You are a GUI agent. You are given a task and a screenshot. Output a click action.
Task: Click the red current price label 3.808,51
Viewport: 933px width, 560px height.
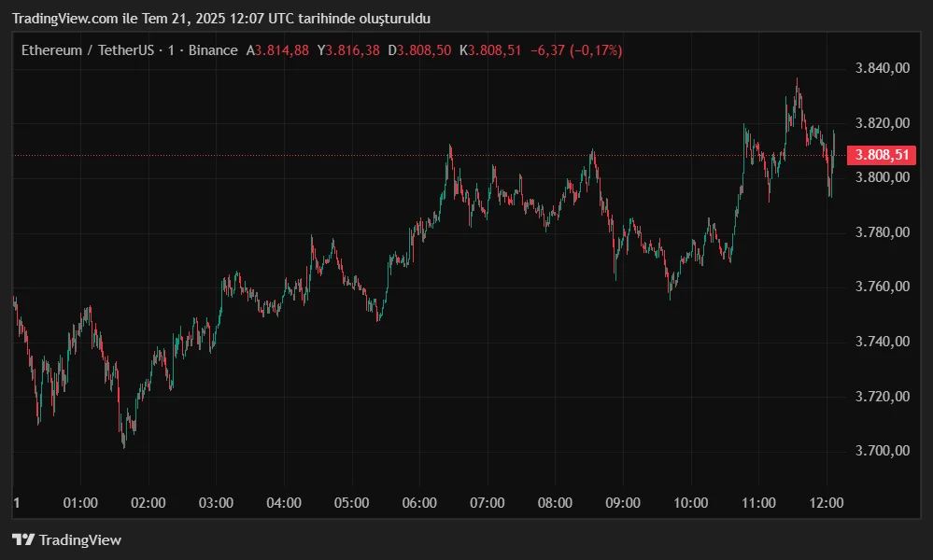[882, 155]
